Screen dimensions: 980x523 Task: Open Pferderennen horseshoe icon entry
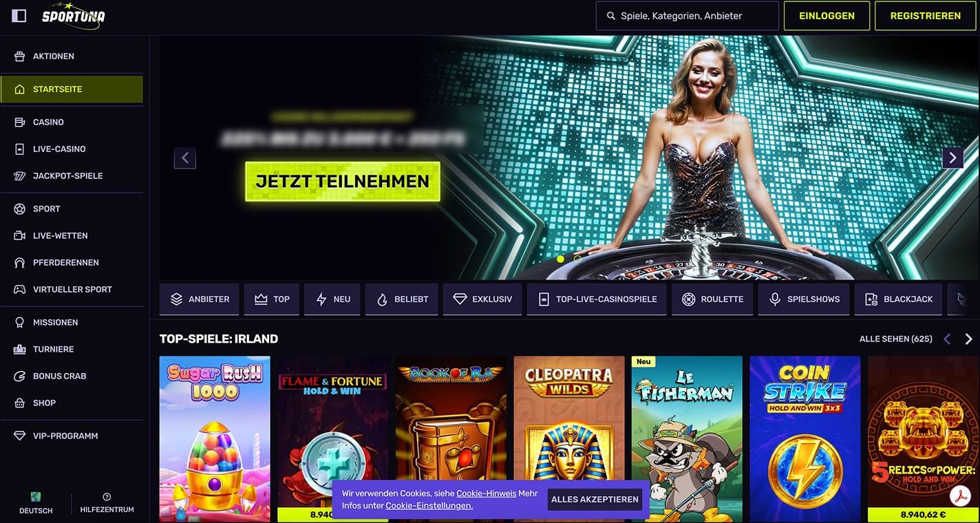[19, 263]
